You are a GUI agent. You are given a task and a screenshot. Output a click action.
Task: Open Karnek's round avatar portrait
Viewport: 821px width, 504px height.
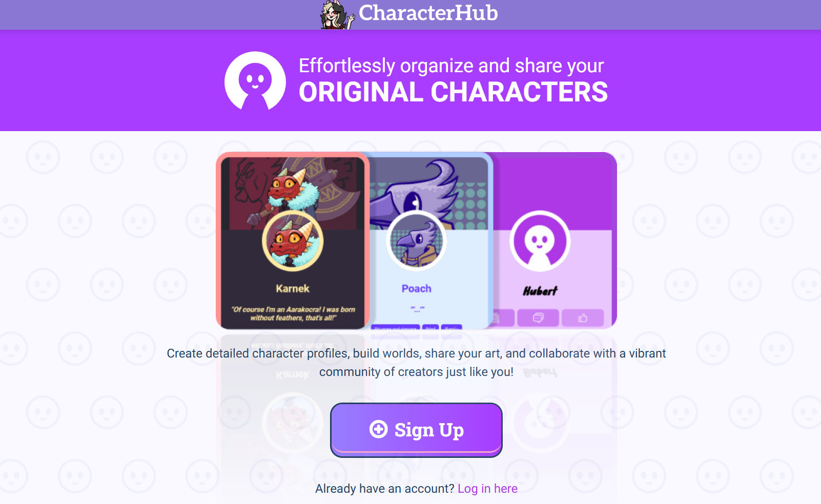click(293, 240)
